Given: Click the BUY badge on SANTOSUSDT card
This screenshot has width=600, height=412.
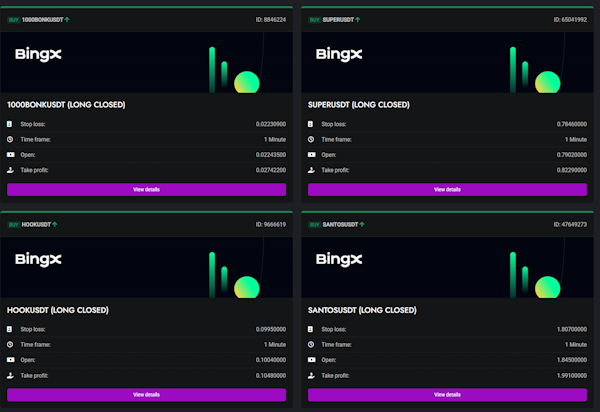Looking at the screenshot, I should [x=314, y=225].
